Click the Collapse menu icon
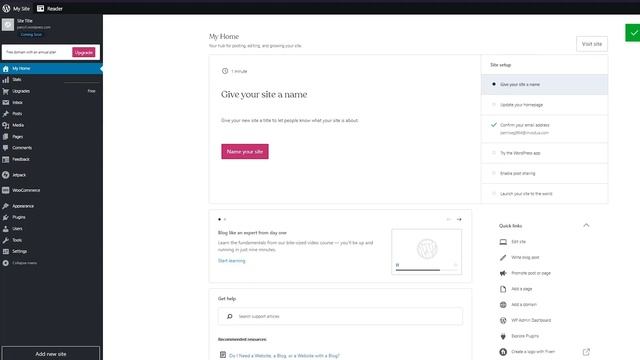The width and height of the screenshot is (640, 360). 6,263
